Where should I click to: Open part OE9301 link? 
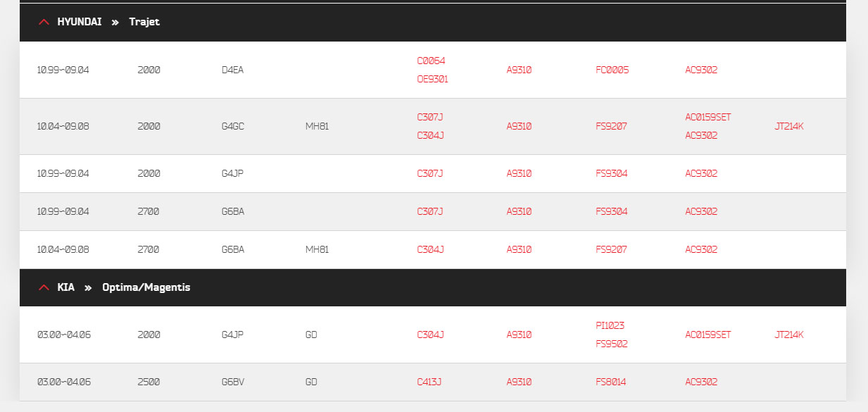(x=432, y=79)
